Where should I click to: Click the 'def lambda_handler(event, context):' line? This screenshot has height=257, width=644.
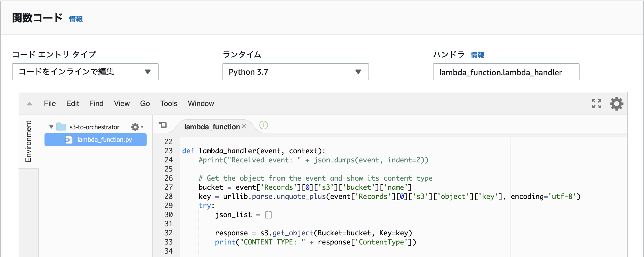coord(254,151)
